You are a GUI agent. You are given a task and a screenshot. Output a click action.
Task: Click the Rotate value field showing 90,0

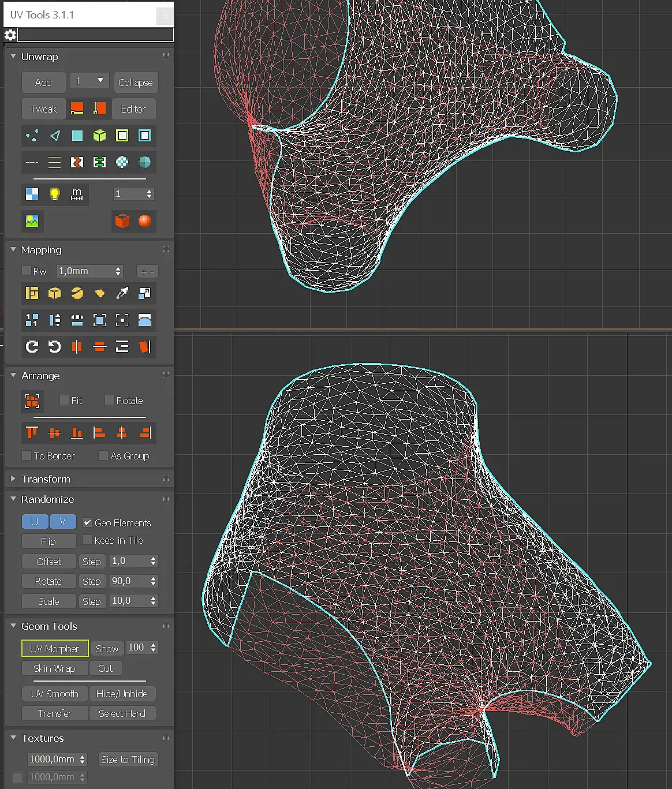point(129,581)
